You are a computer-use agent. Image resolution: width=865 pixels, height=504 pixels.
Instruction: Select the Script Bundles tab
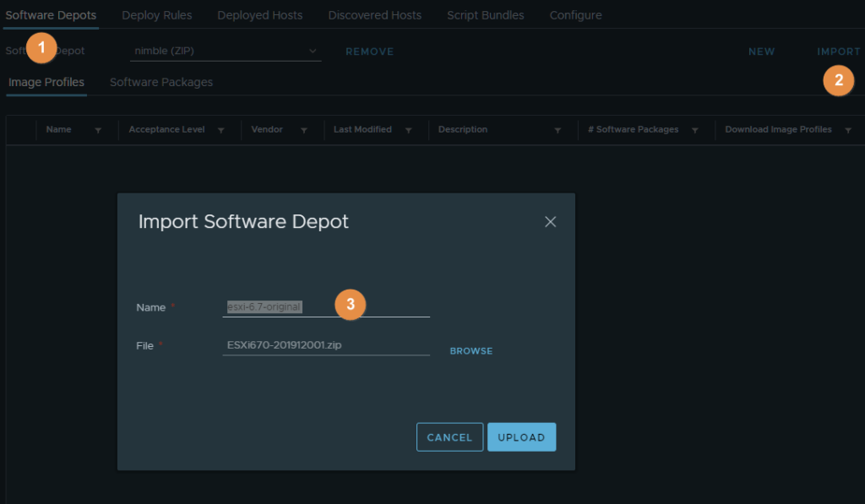click(x=485, y=15)
